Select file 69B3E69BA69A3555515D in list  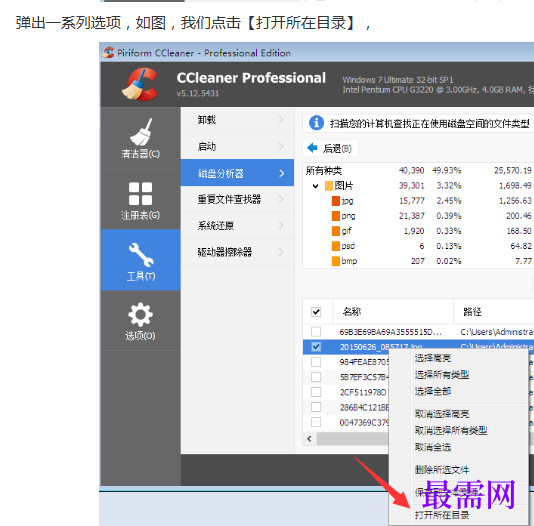coord(418,332)
